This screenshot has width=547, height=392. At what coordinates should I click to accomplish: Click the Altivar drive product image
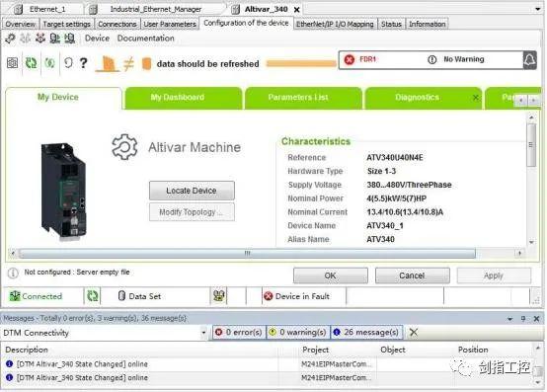point(63,192)
